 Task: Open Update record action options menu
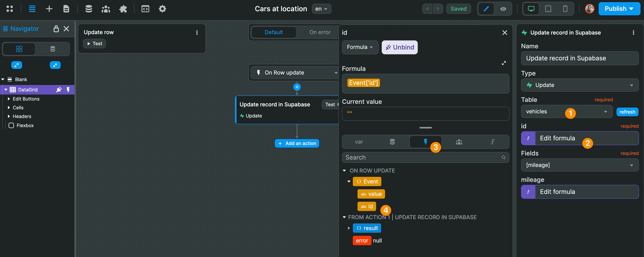click(x=633, y=33)
